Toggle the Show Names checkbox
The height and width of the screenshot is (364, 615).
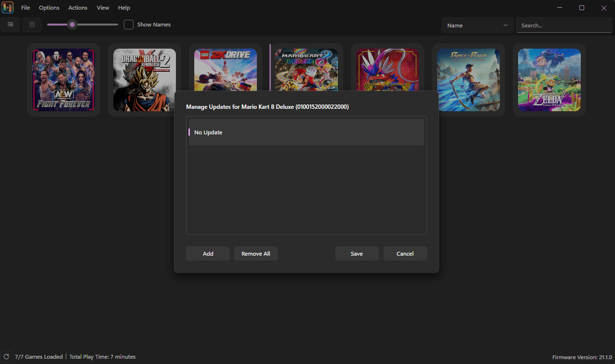click(x=129, y=25)
